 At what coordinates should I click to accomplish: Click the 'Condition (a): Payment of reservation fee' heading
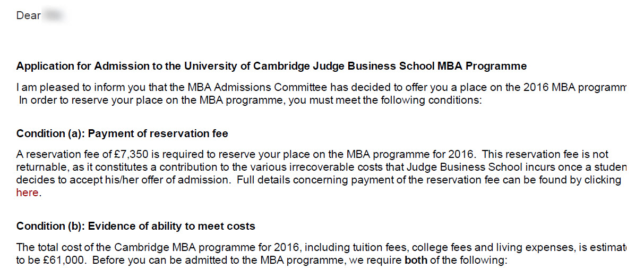click(x=122, y=133)
